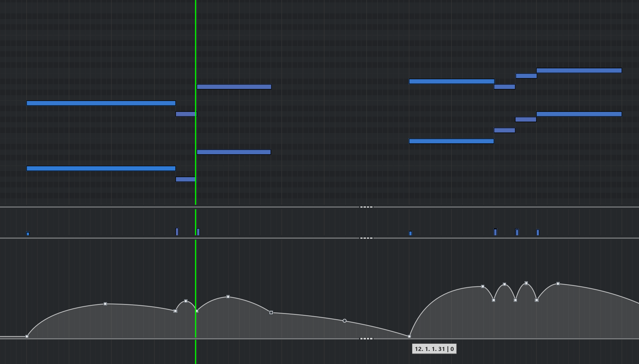
Task: Select the lowest long note in the right-hand phrase
Action: click(451, 141)
